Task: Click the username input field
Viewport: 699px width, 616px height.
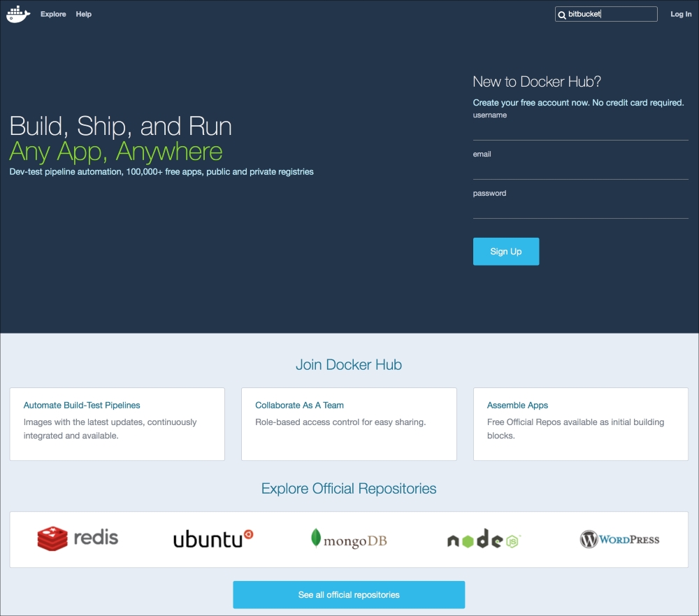Action: pos(580,131)
